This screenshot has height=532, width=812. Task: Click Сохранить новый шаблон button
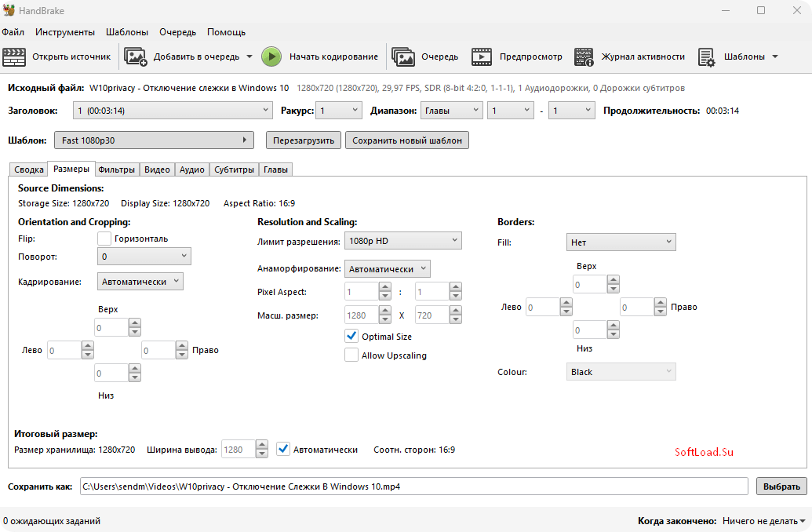click(x=407, y=140)
